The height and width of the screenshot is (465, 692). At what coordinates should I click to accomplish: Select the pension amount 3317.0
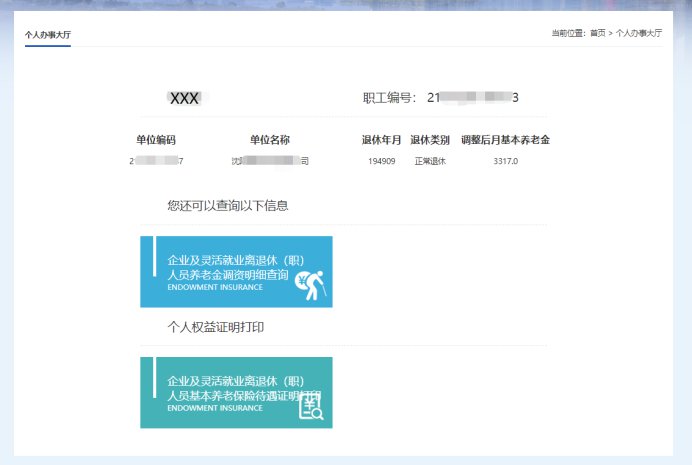click(506, 161)
